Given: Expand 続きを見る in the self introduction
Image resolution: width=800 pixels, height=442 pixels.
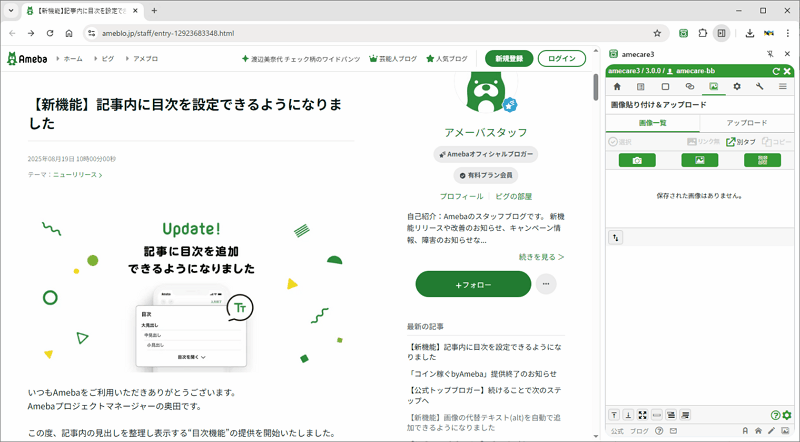Looking at the screenshot, I should (x=541, y=257).
